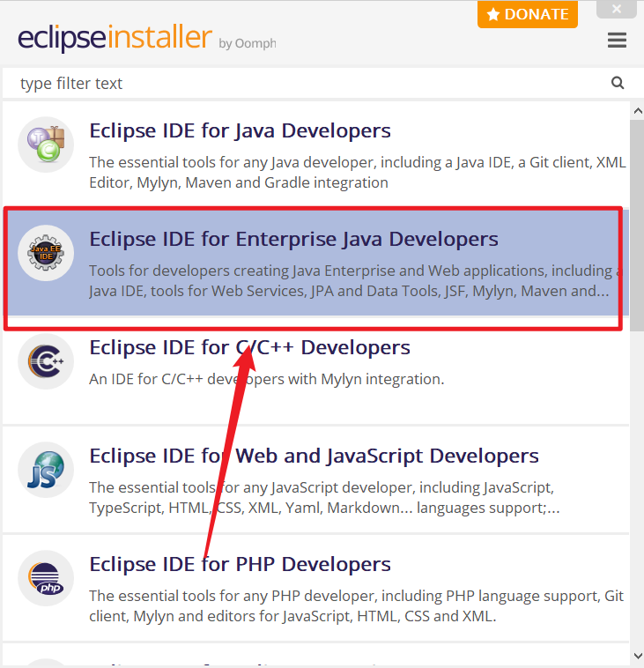The width and height of the screenshot is (644, 668).
Task: Select Eclipse IDE for PHP Developers
Action: click(x=315, y=589)
